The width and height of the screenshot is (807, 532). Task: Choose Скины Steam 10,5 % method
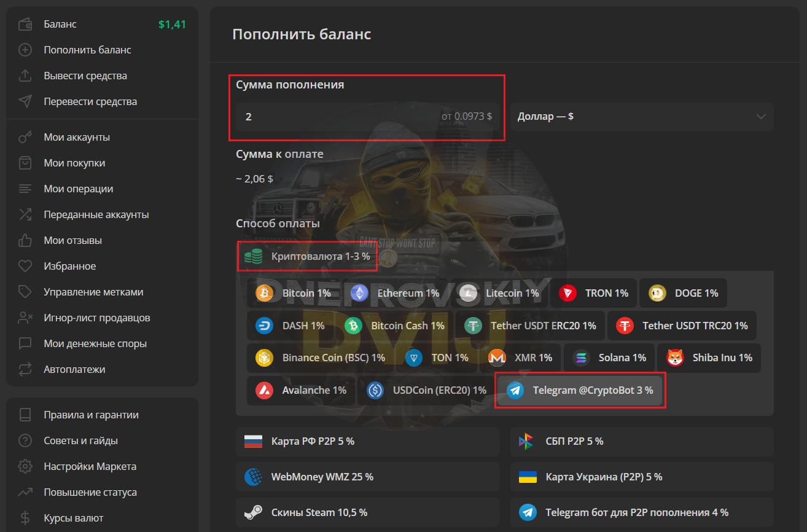coord(367,512)
